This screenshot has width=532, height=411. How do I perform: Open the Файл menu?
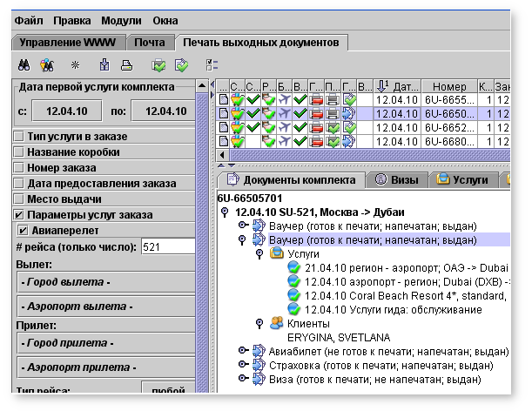coord(29,19)
